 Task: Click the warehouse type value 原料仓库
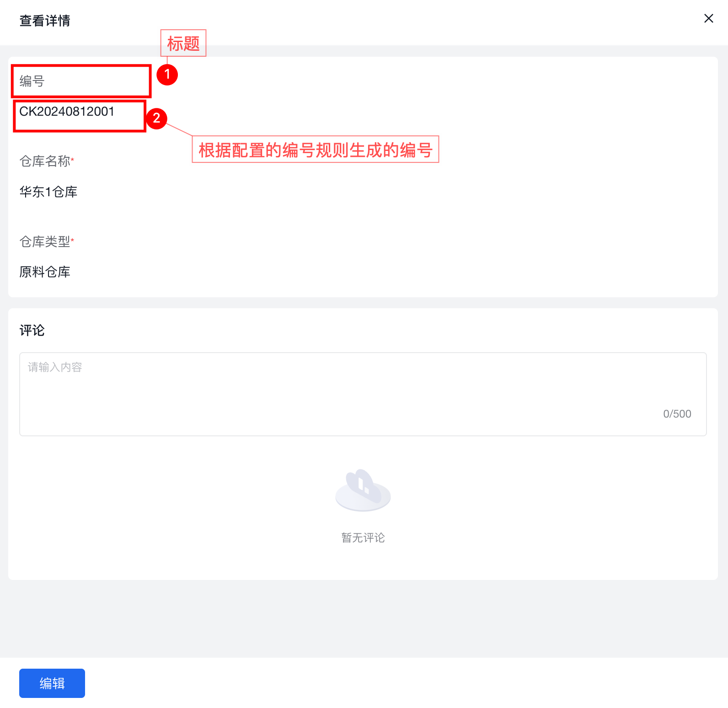(x=45, y=272)
